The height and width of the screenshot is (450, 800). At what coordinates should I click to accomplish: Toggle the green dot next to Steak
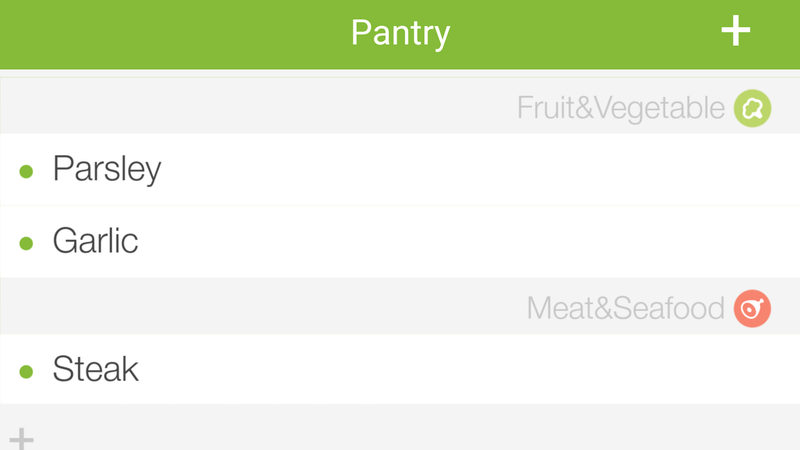click(x=26, y=371)
